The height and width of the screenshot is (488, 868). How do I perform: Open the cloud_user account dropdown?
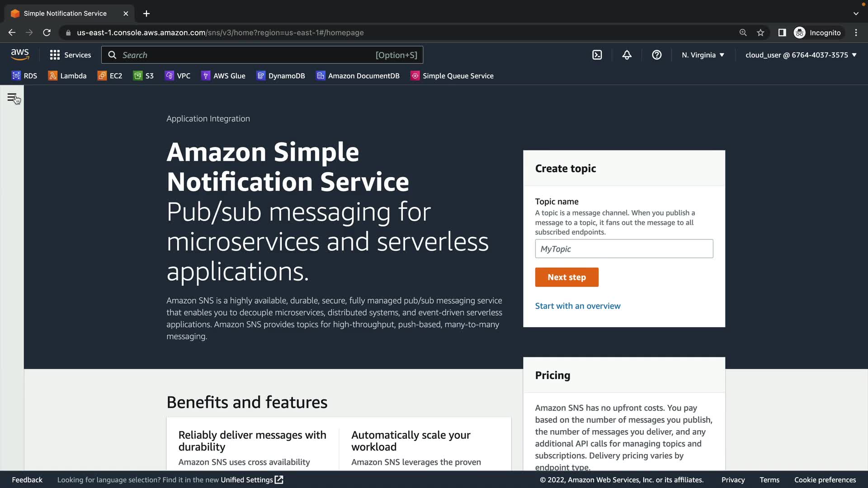[x=801, y=55]
